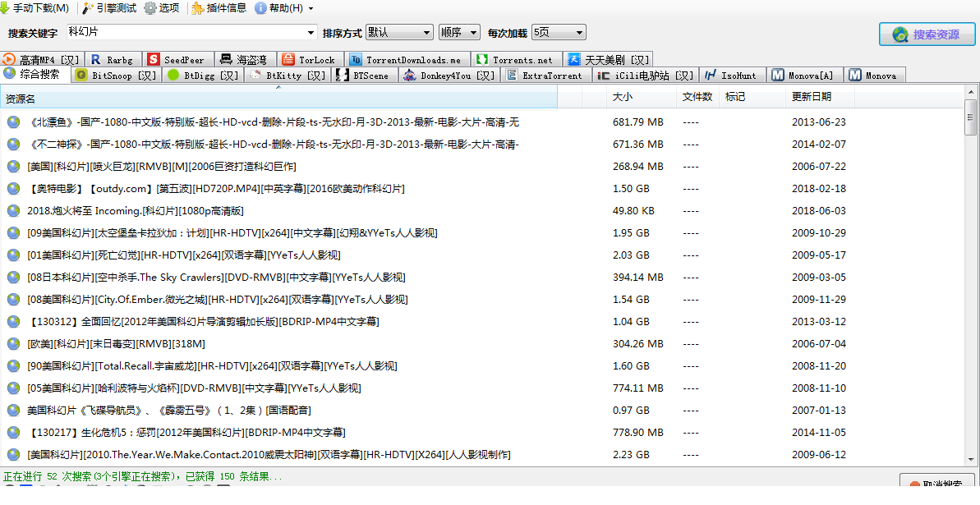Switch to the BtKitty [汉] tab

[288, 76]
